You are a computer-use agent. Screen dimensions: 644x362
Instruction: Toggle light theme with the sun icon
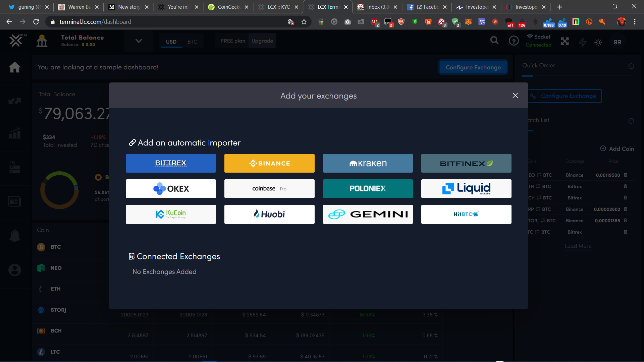point(598,42)
